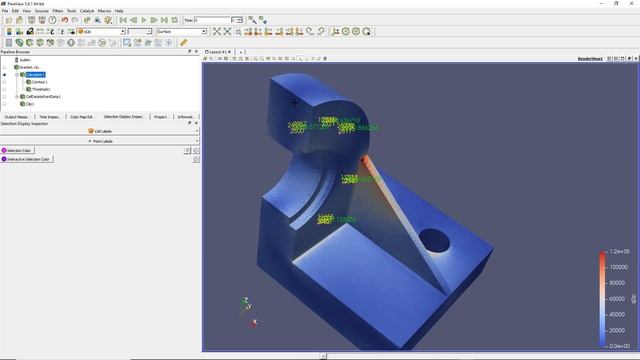Set view direction to +X
Viewport: 640px width, 360px height.
click(x=248, y=31)
